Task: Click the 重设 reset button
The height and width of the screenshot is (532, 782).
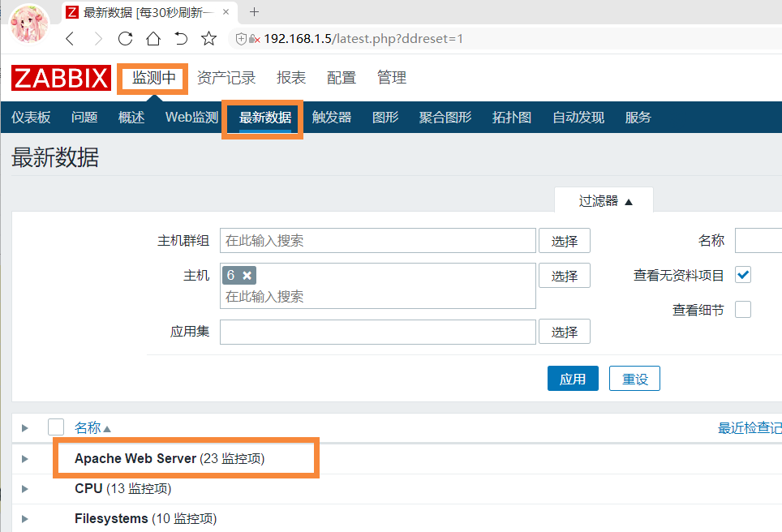Action: coord(635,379)
